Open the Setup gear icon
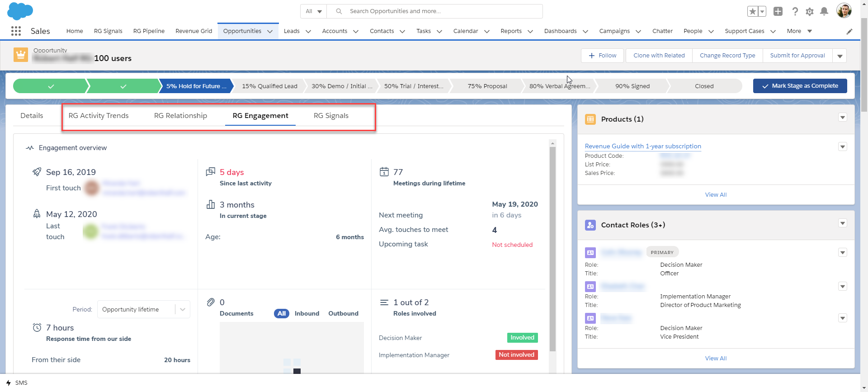Image resolution: width=868 pixels, height=392 pixels. click(810, 11)
